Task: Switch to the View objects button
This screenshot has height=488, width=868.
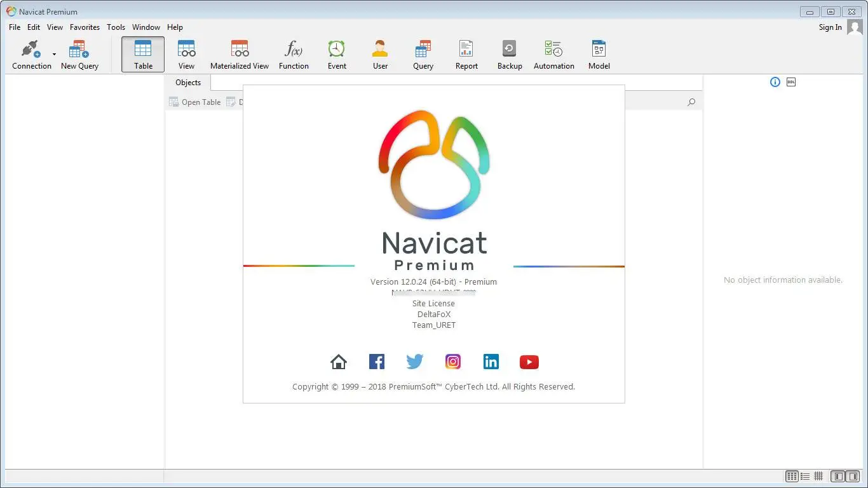Action: 186,55
